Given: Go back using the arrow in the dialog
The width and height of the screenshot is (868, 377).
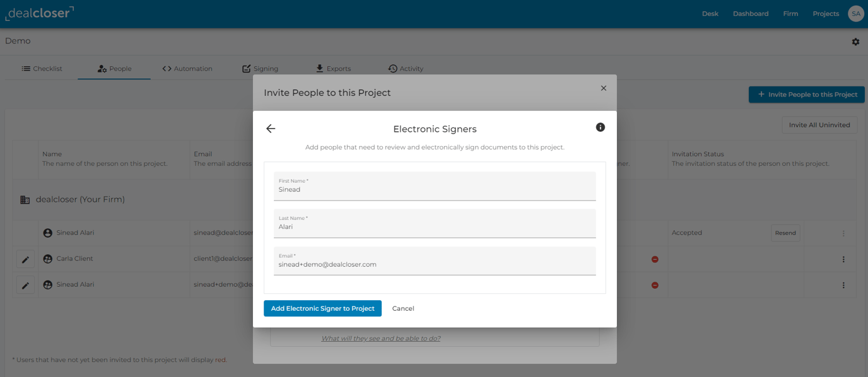Looking at the screenshot, I should click(x=271, y=128).
